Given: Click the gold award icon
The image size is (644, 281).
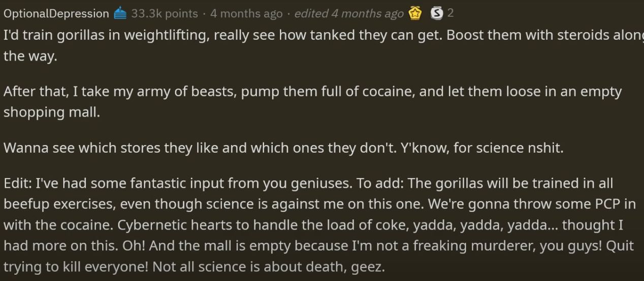Looking at the screenshot, I should [x=415, y=14].
